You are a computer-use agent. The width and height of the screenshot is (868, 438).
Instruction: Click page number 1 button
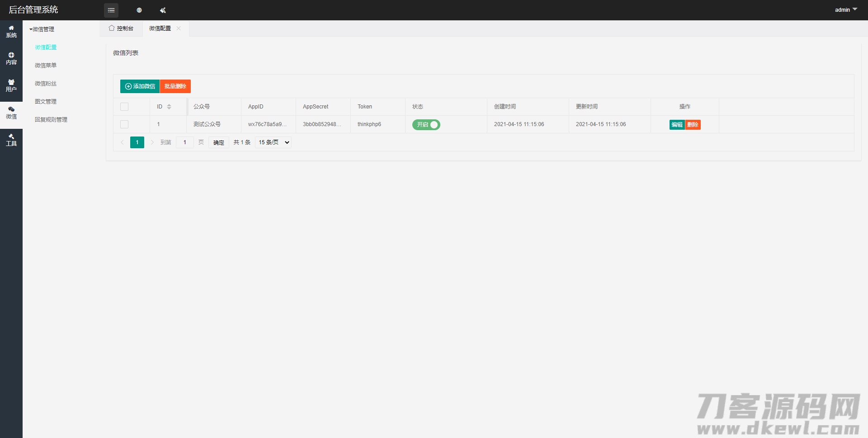click(x=137, y=142)
